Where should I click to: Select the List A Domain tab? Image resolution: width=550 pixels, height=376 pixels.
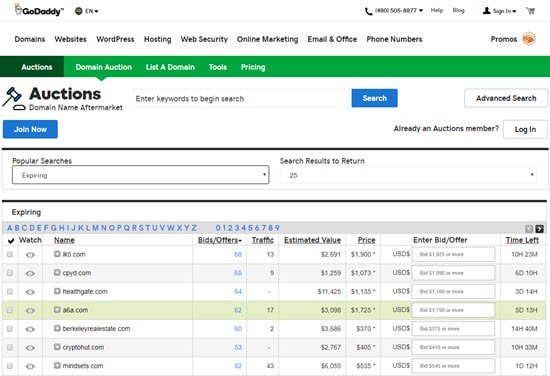[170, 67]
